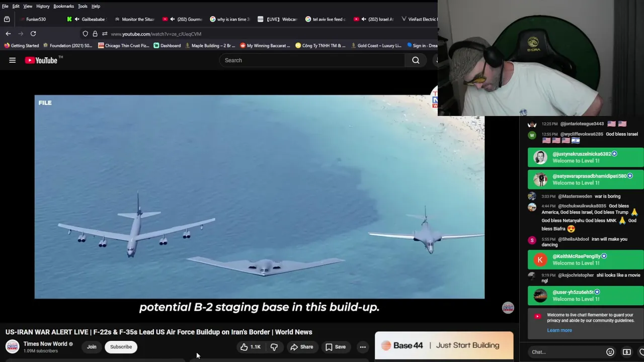Open the more actions three-dot menu
644x362 pixels.
click(x=362, y=347)
